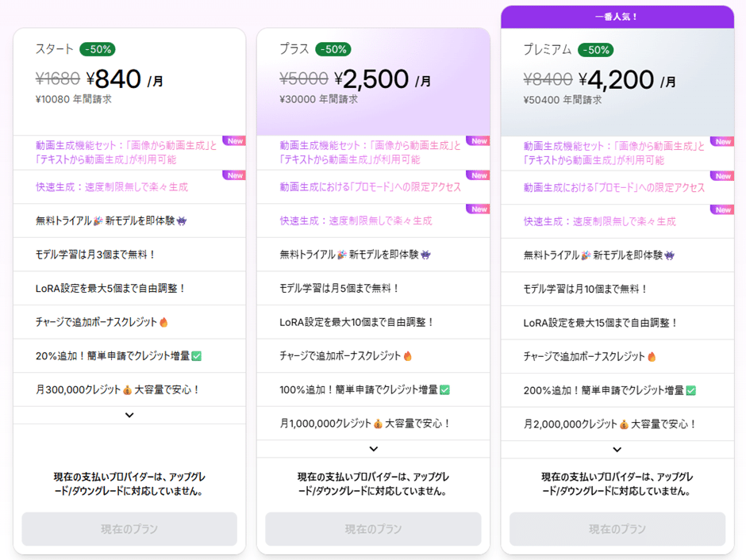Image resolution: width=746 pixels, height=560 pixels.
Task: Click the green checkmark in 200%追加 row
Action: (x=690, y=389)
